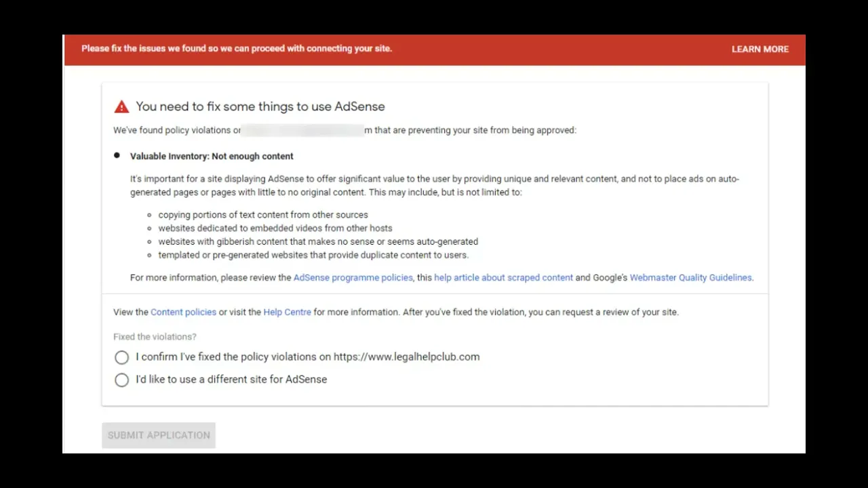Click 'Valuable Inventory: Not enough content' text

[212, 157]
